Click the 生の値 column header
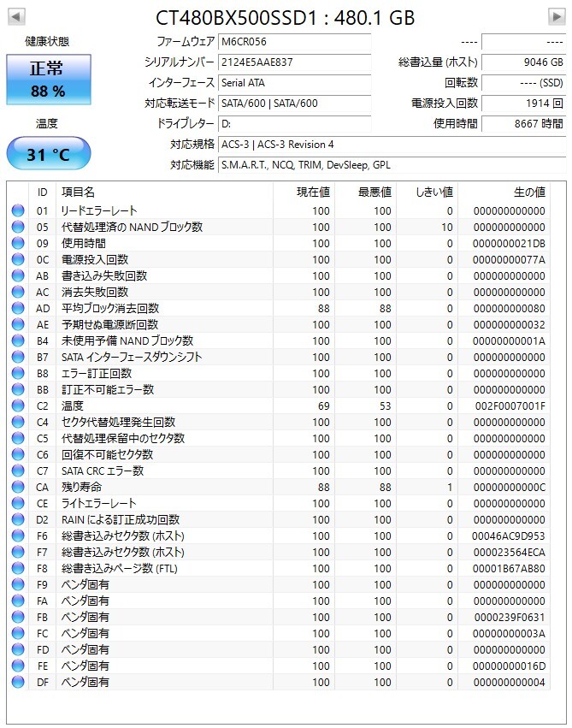 click(504, 192)
